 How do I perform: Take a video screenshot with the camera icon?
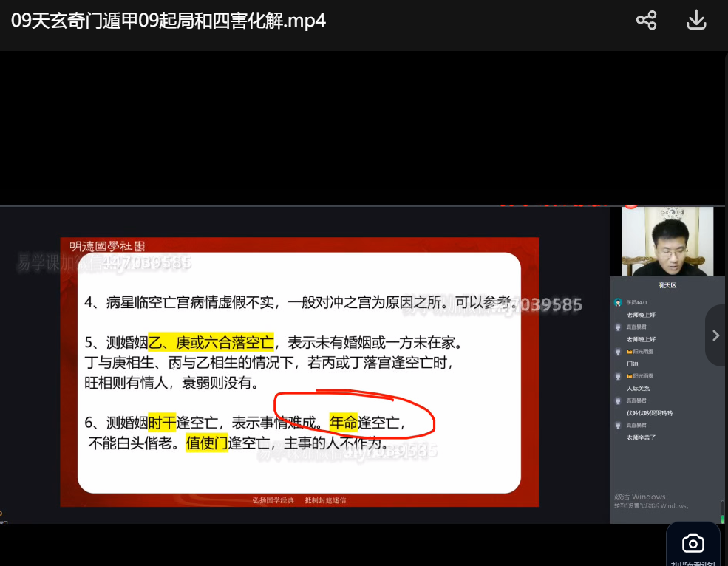[693, 545]
